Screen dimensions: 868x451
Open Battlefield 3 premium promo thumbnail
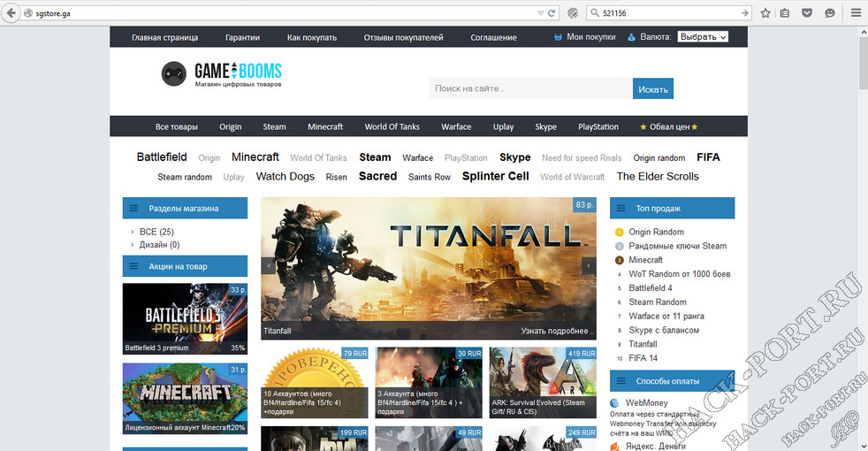(x=185, y=318)
